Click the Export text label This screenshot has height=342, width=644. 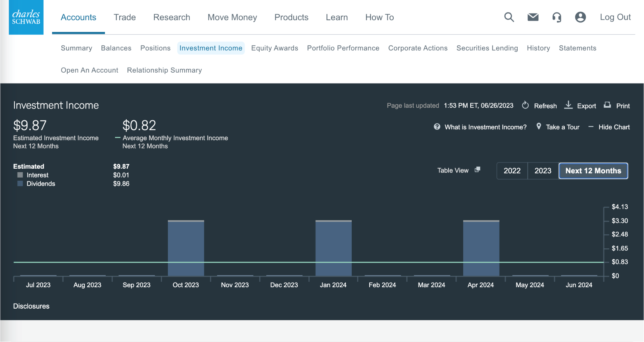586,106
